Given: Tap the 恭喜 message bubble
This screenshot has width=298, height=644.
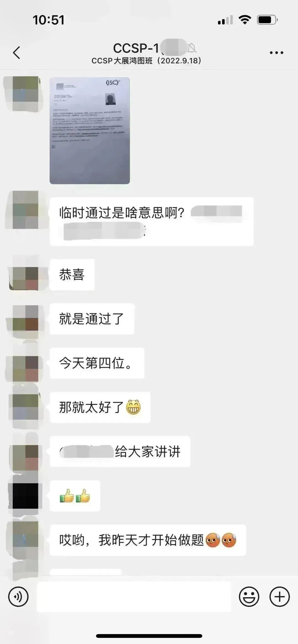Looking at the screenshot, I should 72,274.
